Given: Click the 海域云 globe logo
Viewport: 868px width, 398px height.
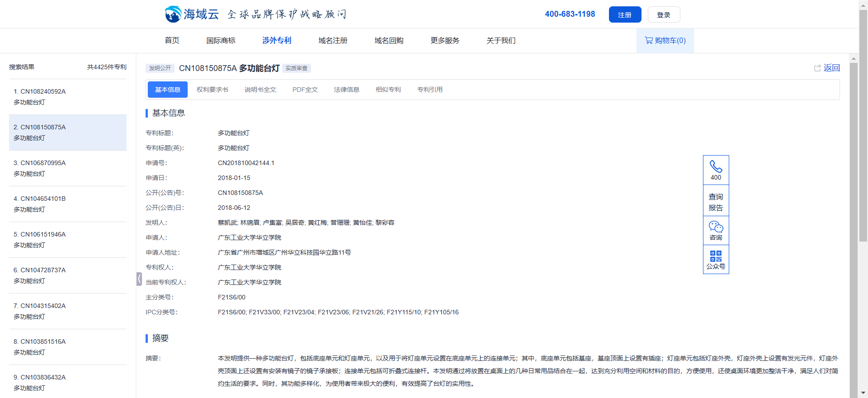Looking at the screenshot, I should [x=174, y=14].
